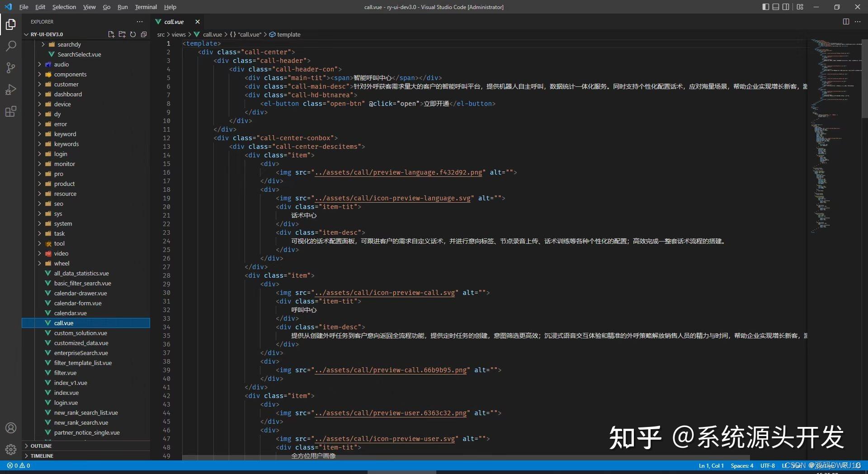Click the views breadcrumb segment
Image resolution: width=868 pixels, height=474 pixels.
(x=179, y=34)
